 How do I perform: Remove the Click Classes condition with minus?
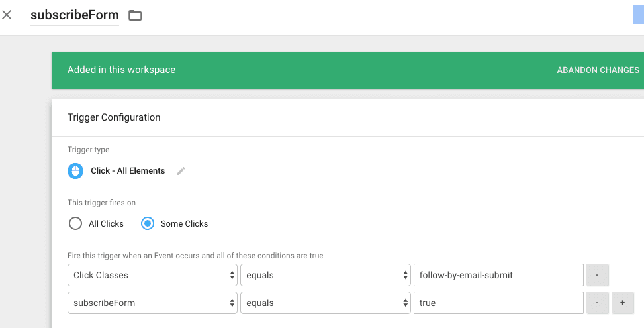(597, 275)
